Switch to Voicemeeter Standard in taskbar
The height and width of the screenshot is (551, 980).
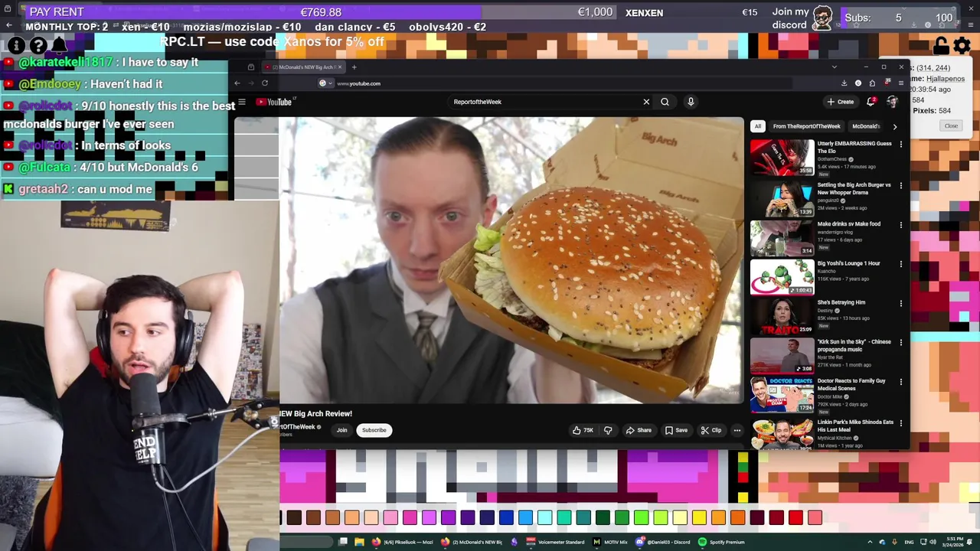point(556,542)
